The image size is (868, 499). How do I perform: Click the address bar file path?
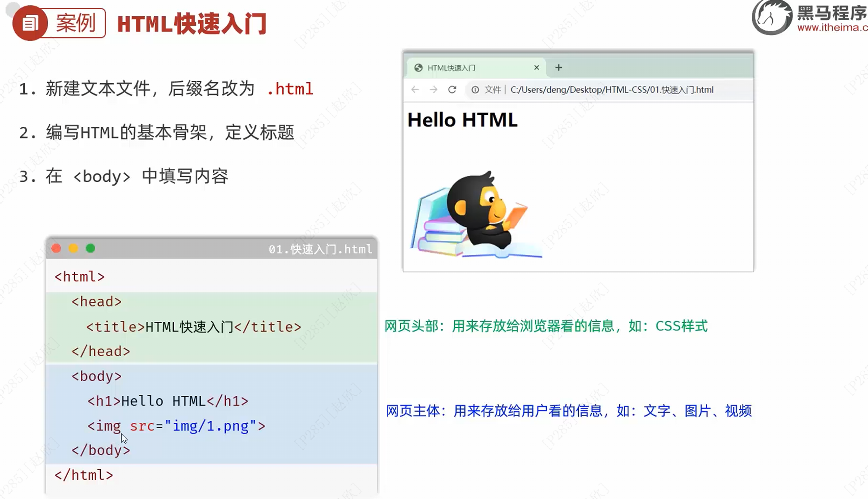(x=612, y=90)
